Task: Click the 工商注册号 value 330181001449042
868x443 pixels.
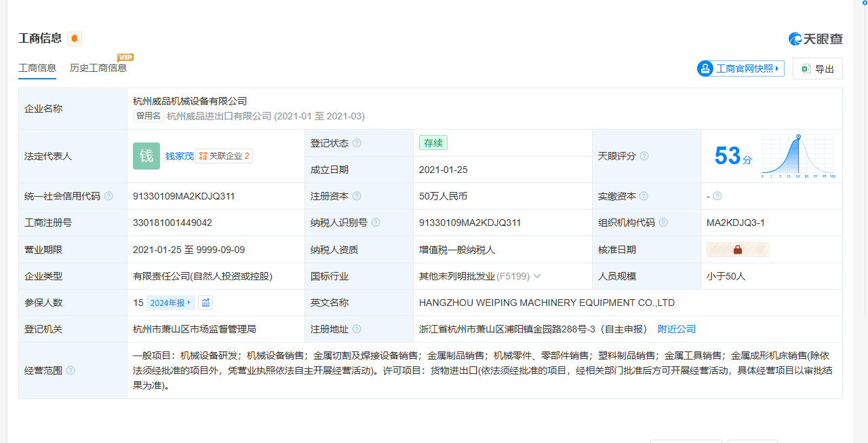Action: [172, 223]
